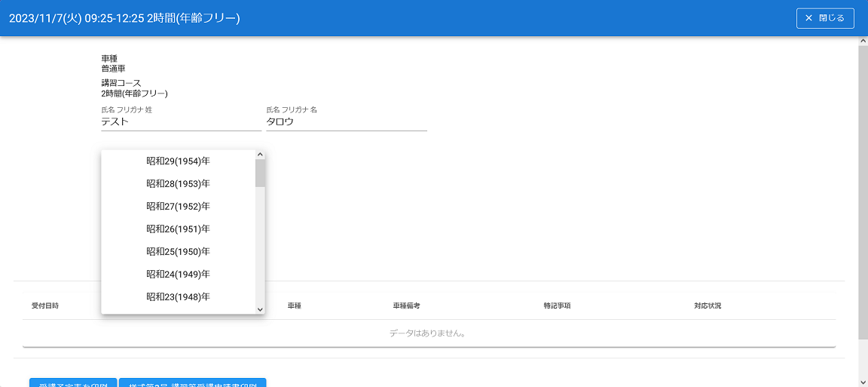
Task: Click the year list scrollbar thumb
Action: (260, 174)
